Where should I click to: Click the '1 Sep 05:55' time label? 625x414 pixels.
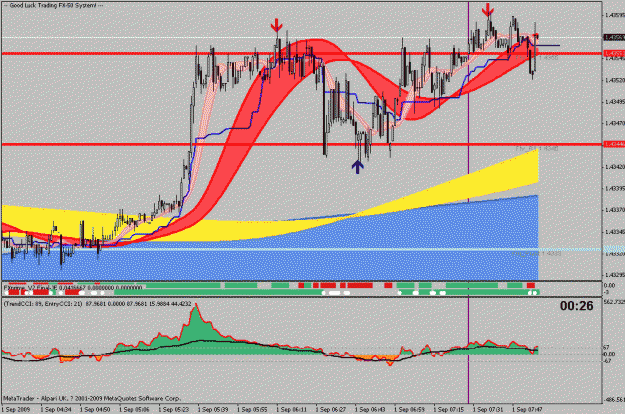point(252,409)
